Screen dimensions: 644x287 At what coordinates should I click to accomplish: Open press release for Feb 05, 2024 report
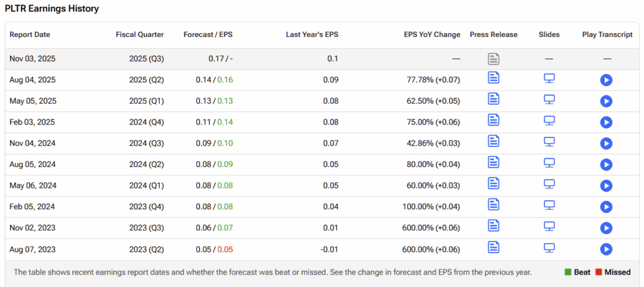click(x=494, y=206)
